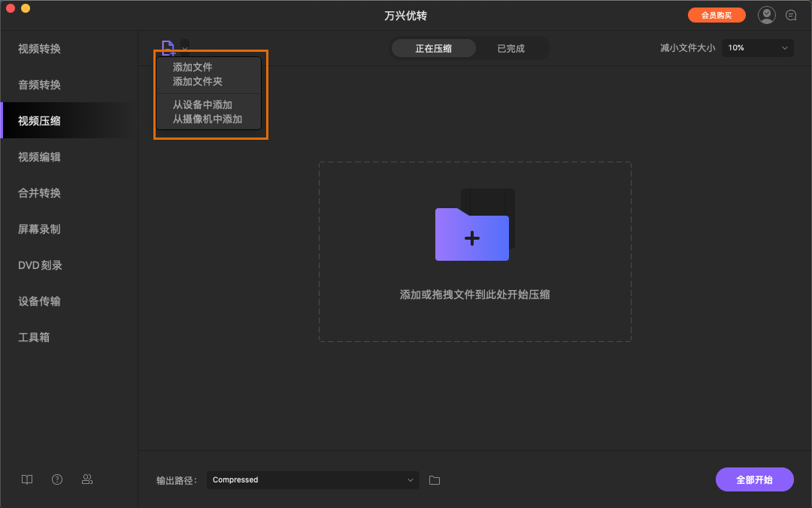The image size is (812, 508).
Task: Click the help question mark icon
Action: pyautogui.click(x=57, y=479)
